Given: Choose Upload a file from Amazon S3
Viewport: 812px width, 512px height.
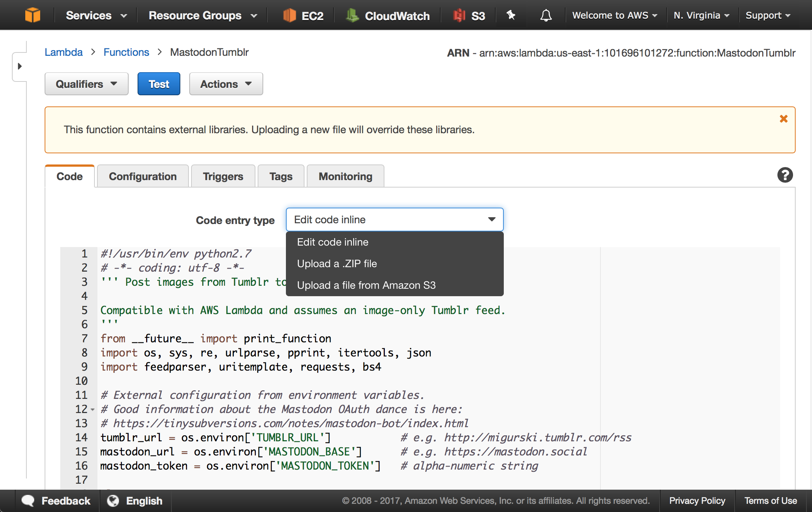Looking at the screenshot, I should [x=394, y=285].
